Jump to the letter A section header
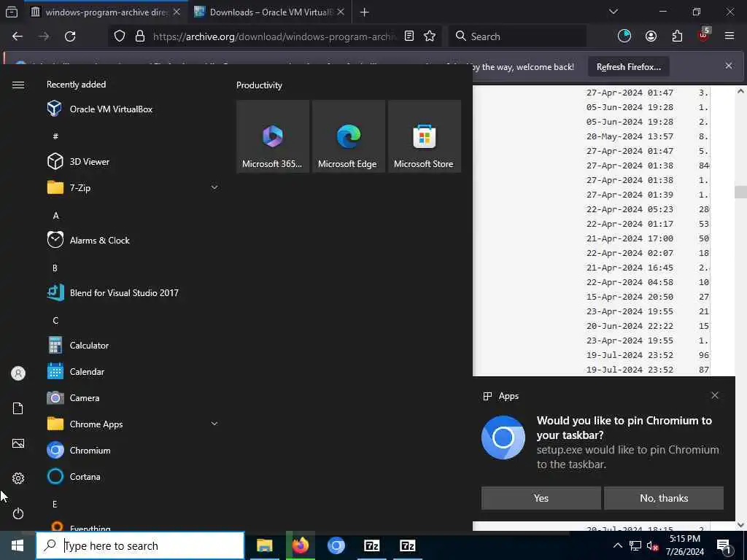 [x=55, y=216]
